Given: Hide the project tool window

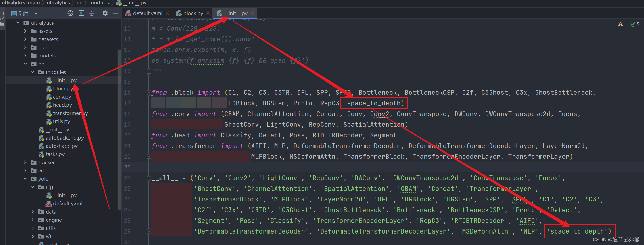Looking at the screenshot, I should (x=116, y=13).
